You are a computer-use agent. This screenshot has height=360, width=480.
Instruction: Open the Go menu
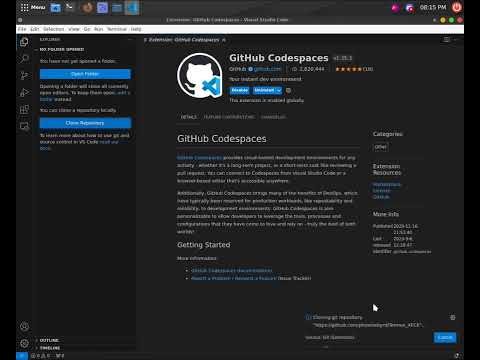tap(87, 29)
